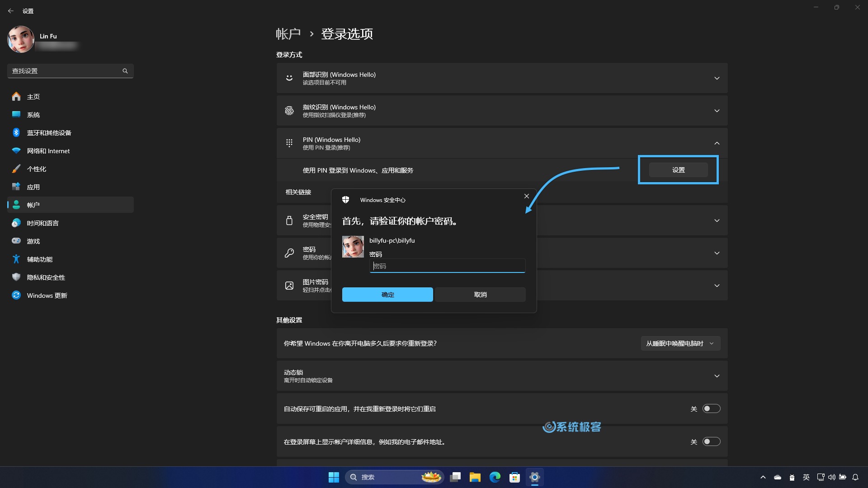This screenshot has height=488, width=868.
Task: Open 游戏 settings category
Action: point(70,241)
